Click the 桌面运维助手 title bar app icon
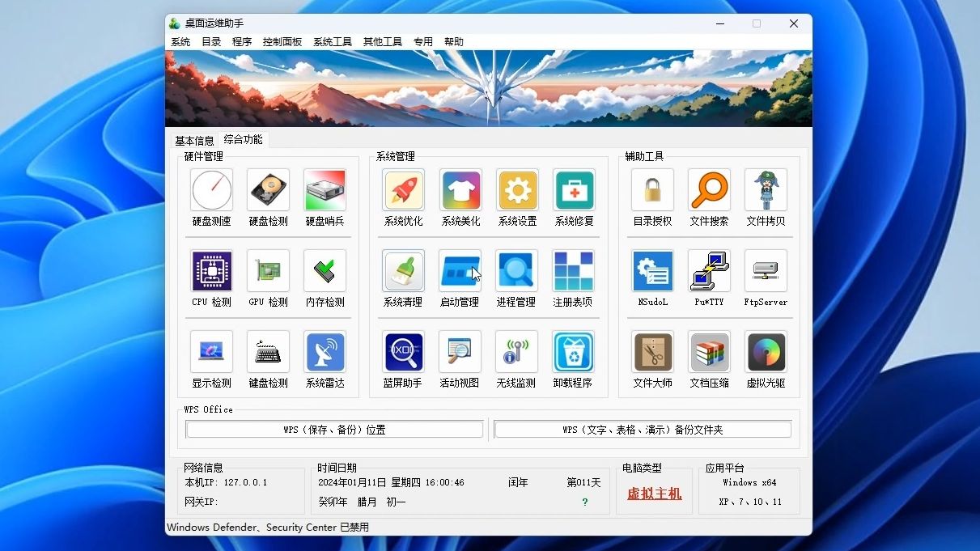 coord(175,23)
